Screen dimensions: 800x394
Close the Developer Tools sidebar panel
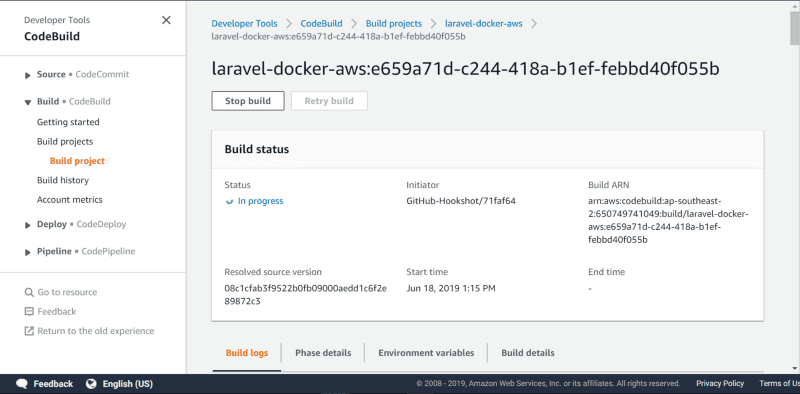coord(166,20)
